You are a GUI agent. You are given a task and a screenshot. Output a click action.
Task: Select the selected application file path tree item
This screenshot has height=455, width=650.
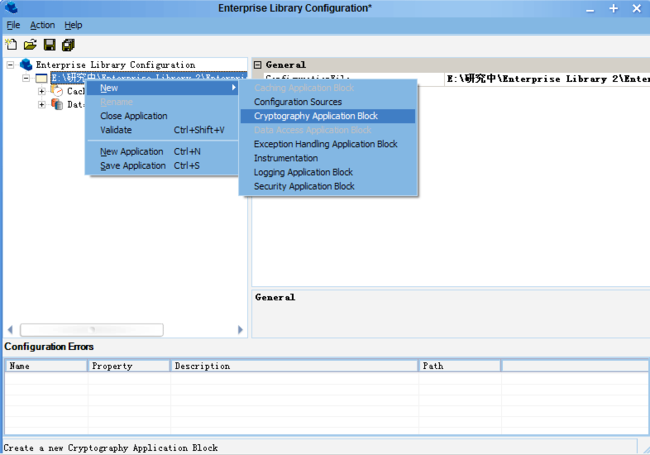(149, 77)
